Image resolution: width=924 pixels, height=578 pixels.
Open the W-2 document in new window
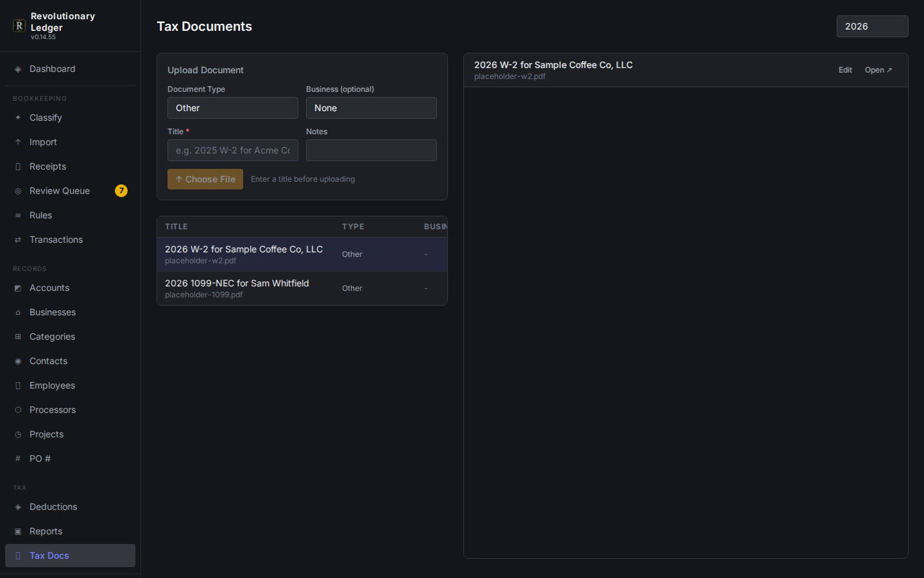[878, 70]
